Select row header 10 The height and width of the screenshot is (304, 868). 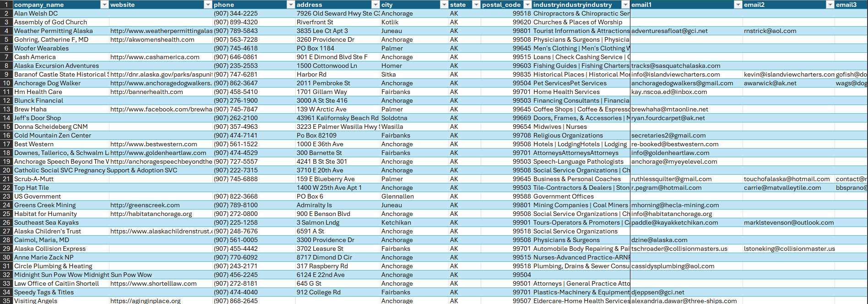pos(6,83)
